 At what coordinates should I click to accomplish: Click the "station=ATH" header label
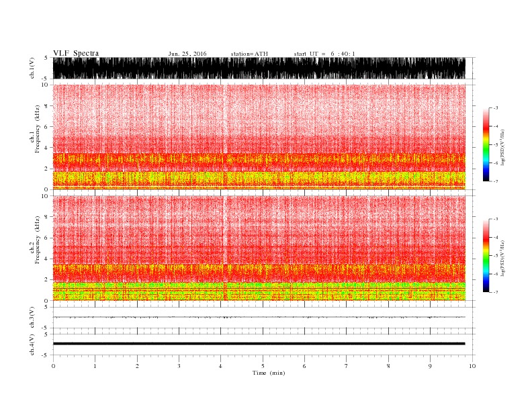tap(249, 54)
